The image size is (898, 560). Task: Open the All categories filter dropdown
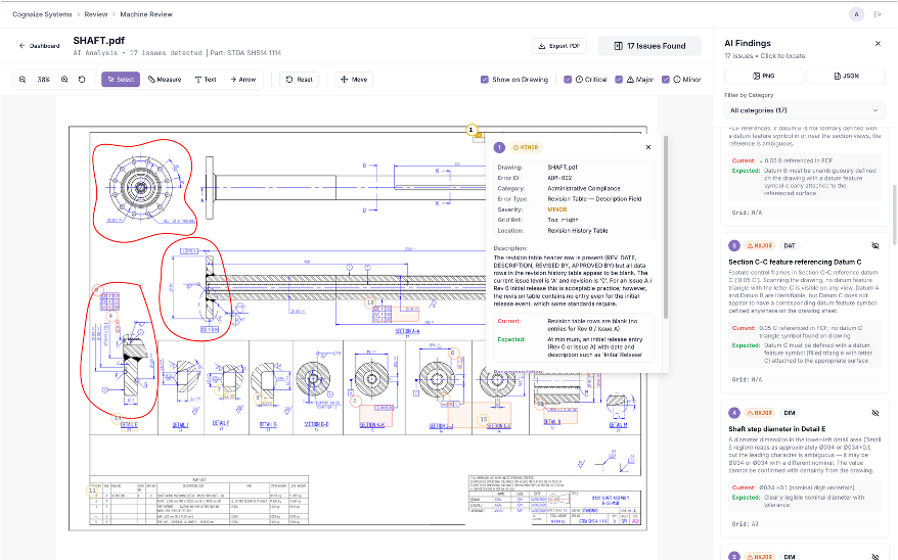click(x=804, y=110)
